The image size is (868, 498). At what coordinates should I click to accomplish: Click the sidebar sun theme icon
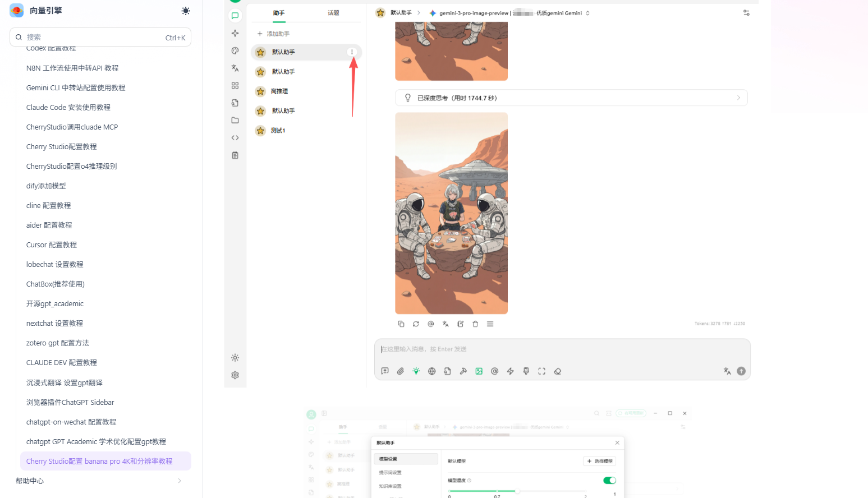point(235,358)
